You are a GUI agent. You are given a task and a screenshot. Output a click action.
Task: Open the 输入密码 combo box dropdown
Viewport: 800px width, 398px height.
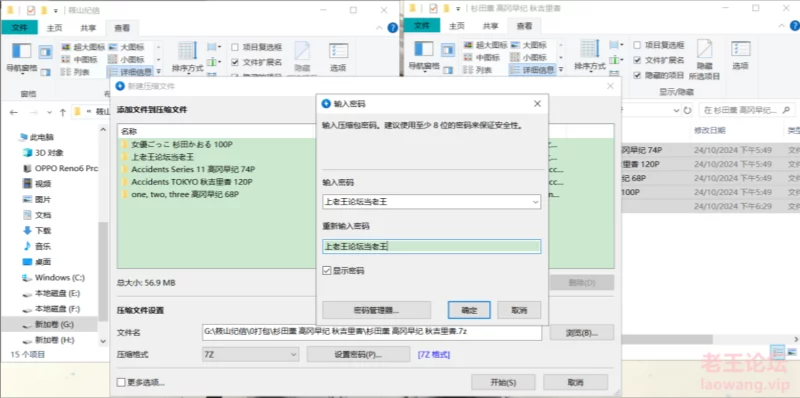tap(535, 202)
